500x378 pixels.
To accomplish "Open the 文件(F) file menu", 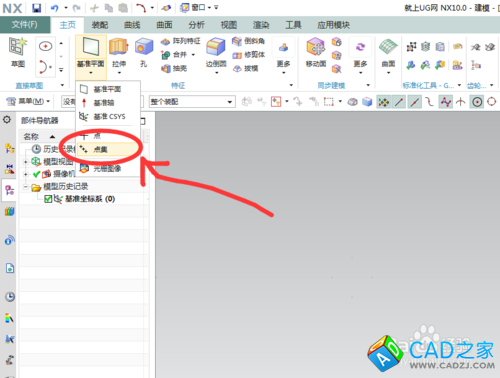I will coord(25,25).
